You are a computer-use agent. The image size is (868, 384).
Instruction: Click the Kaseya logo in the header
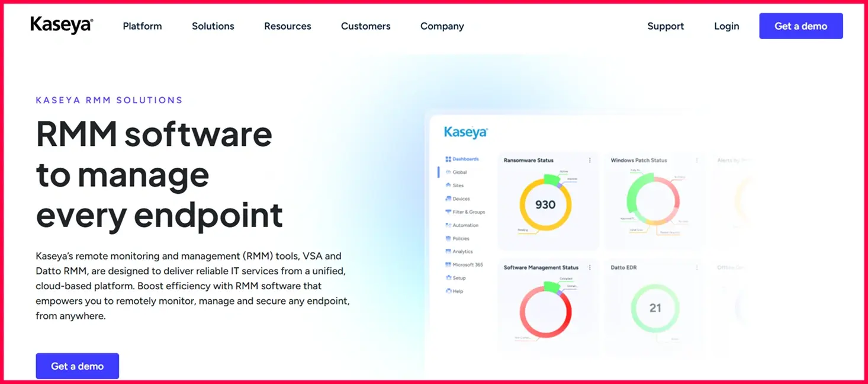(x=62, y=25)
